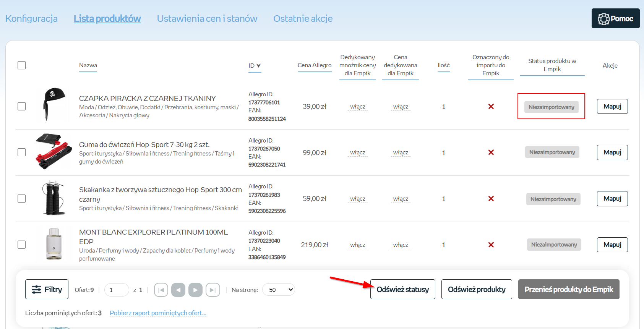The image size is (644, 329).
Task: Sort by Status produktu w Empik
Action: click(552, 65)
